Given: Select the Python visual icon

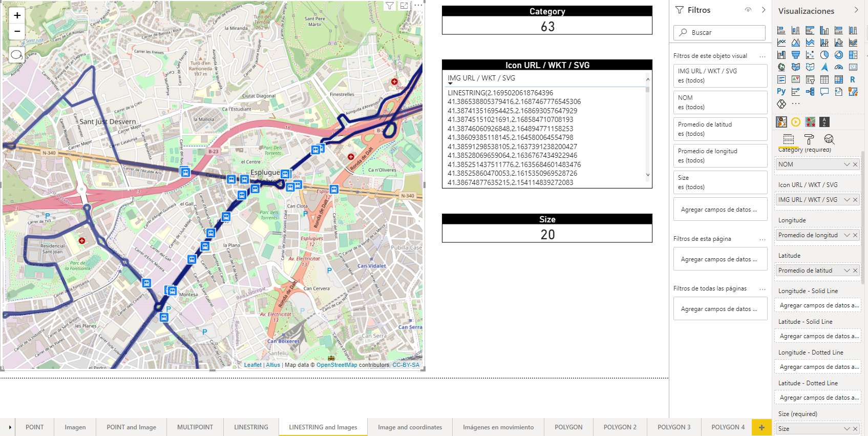Looking at the screenshot, I should 781,92.
